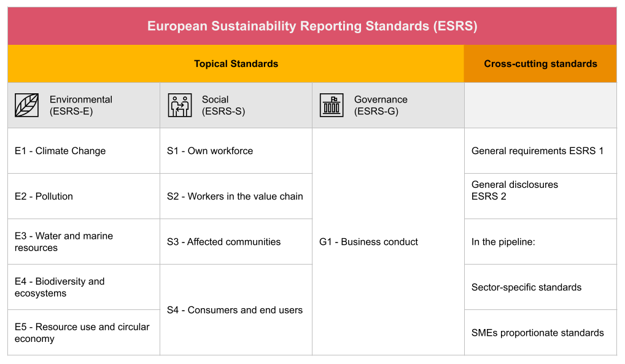Click the bottom black cell in Environmental column
This screenshot has height=364, width=625.
[x=83, y=332]
